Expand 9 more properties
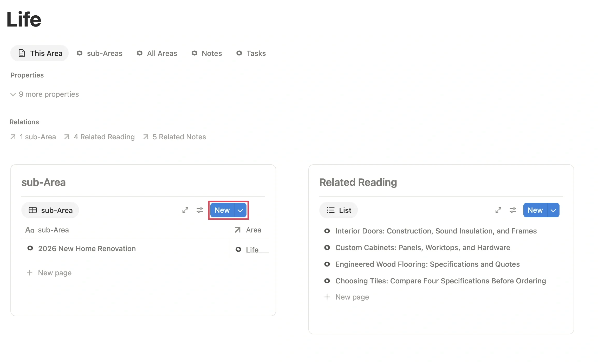 tap(44, 94)
